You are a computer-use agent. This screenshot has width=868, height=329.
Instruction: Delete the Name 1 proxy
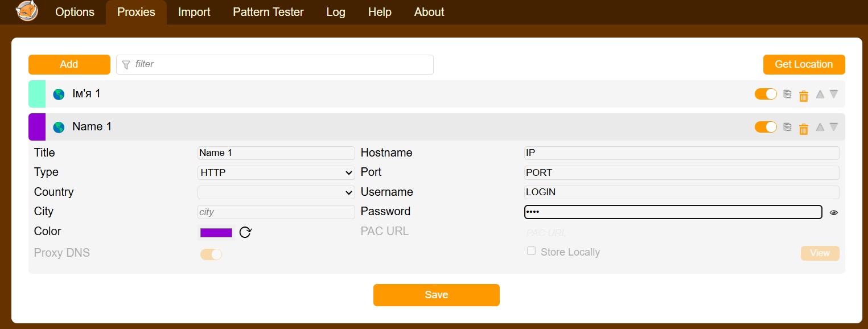coord(804,129)
